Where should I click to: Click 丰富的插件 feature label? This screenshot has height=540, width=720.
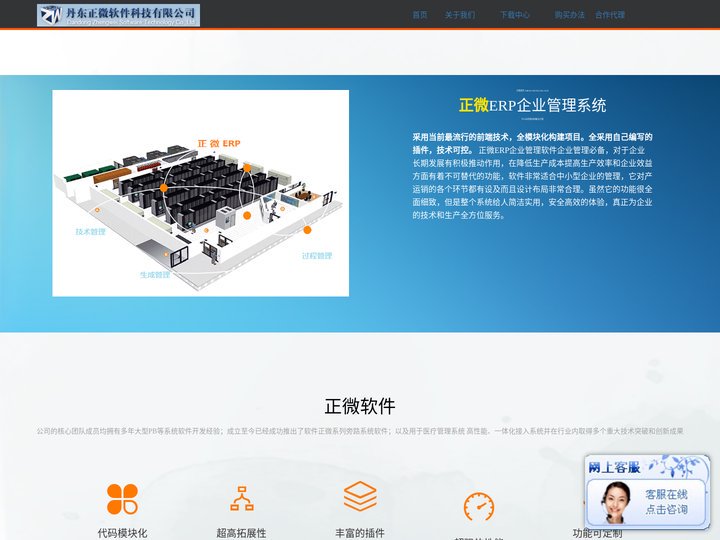coord(360,533)
